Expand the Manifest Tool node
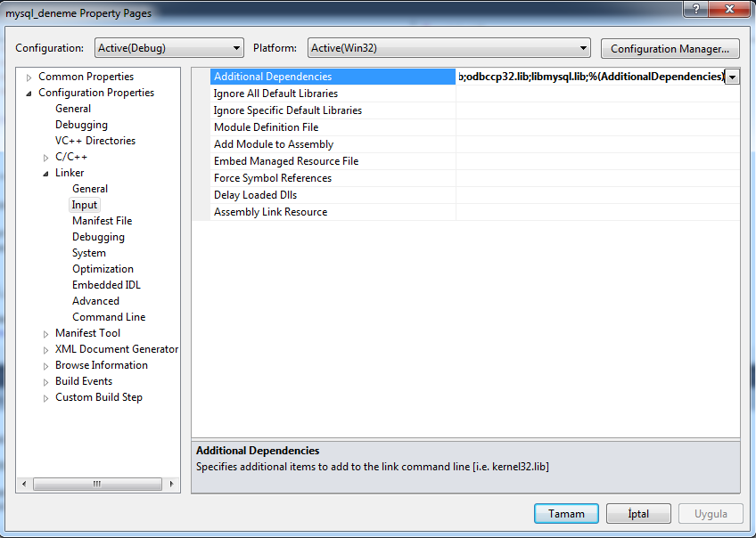The width and height of the screenshot is (756, 538). (46, 334)
